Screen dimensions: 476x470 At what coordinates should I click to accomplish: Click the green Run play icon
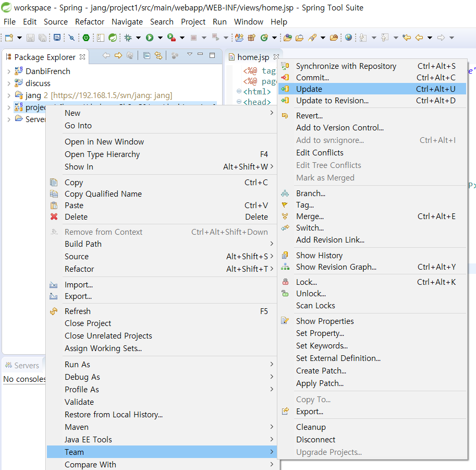click(x=149, y=38)
